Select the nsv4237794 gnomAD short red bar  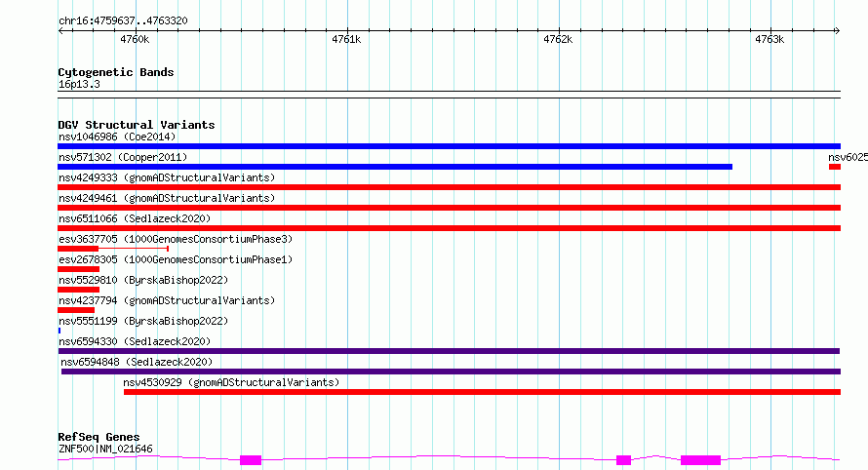coord(76,310)
